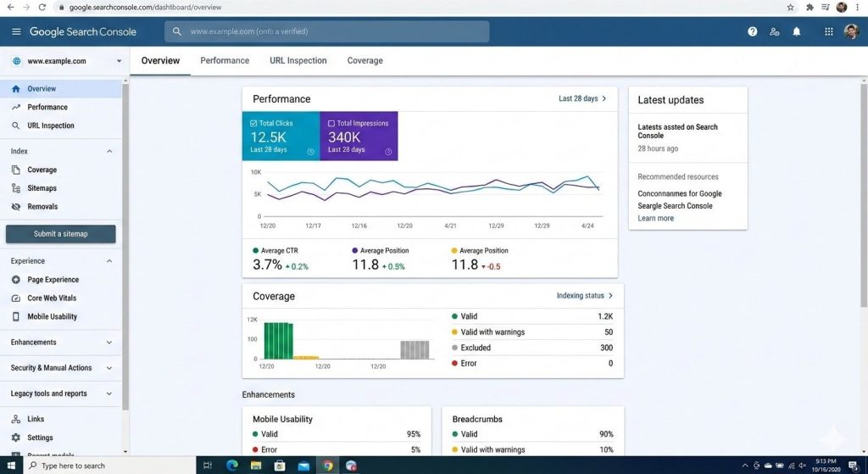Click the Links icon in sidebar
Screen dimensions: 868x474
(x=15, y=419)
